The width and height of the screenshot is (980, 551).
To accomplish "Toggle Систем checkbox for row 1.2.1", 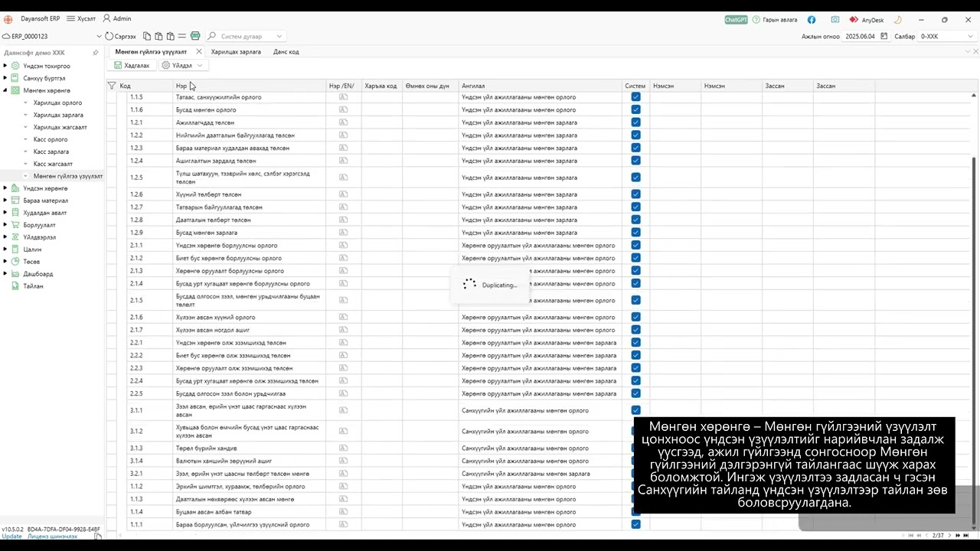I will click(x=635, y=122).
